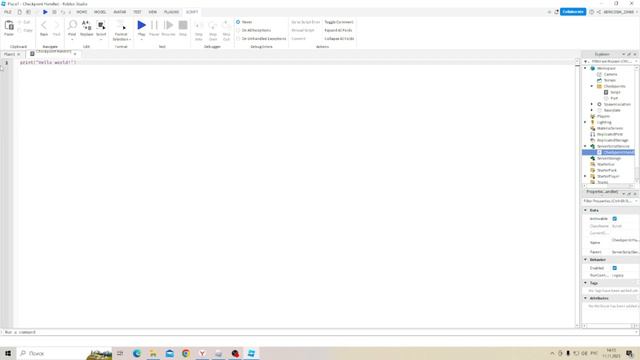Open the FILE menu
This screenshot has width=640, height=360.
pyautogui.click(x=8, y=12)
